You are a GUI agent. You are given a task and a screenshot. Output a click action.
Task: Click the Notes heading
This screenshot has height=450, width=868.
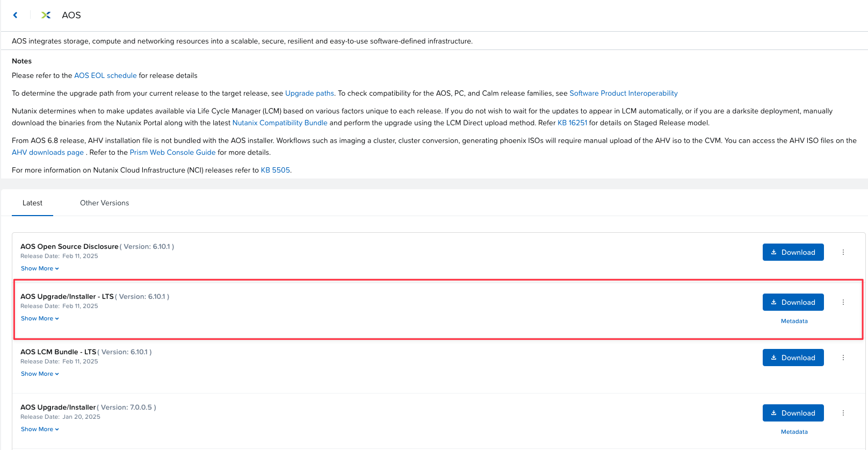[x=22, y=61]
